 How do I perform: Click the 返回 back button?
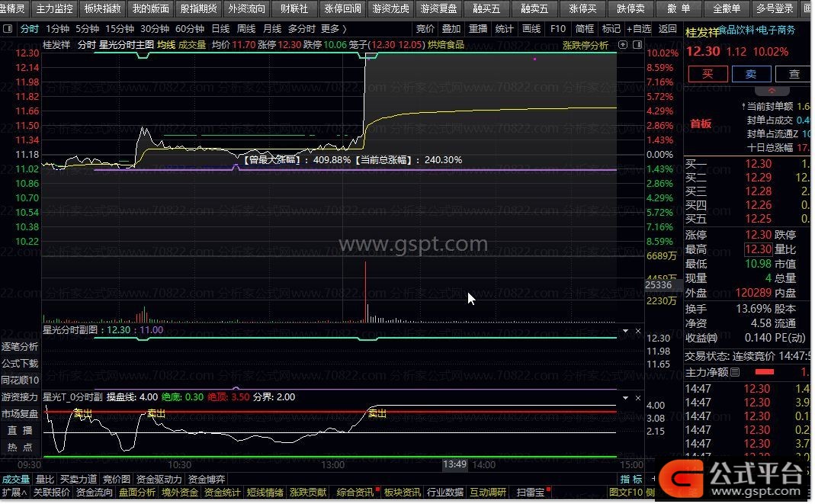pyautogui.click(x=667, y=29)
